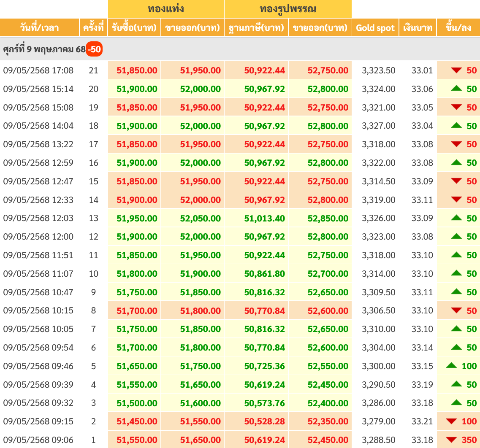Click timestamp 09/05/2568 12:33
The height and width of the screenshot is (448, 480).
click(x=38, y=200)
